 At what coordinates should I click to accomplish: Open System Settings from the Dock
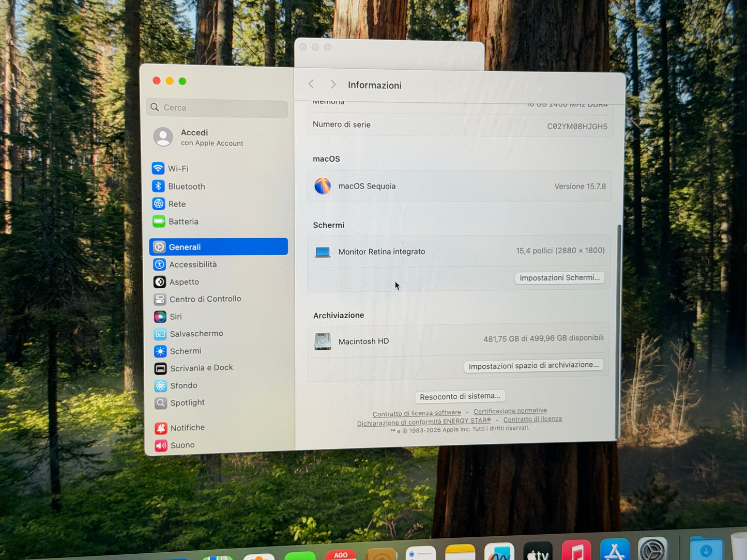coord(652,549)
